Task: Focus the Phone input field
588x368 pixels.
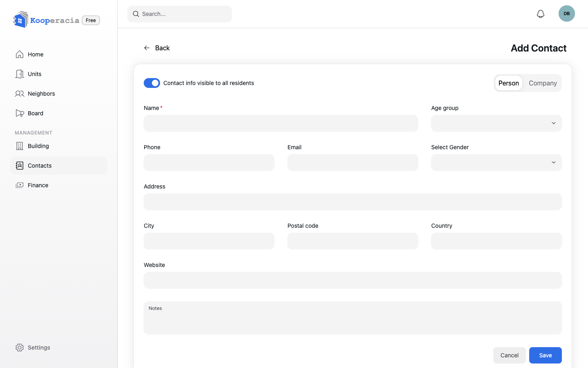Action: click(209, 162)
